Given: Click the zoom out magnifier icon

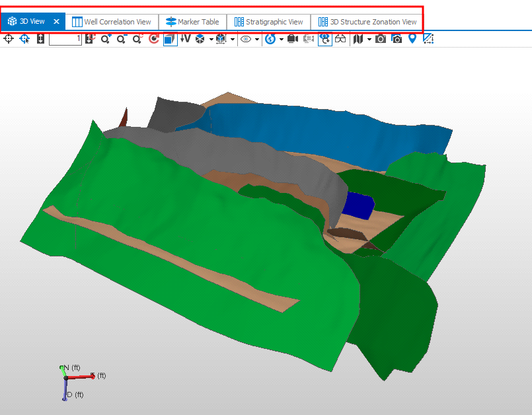Looking at the screenshot, I should click(x=122, y=39).
